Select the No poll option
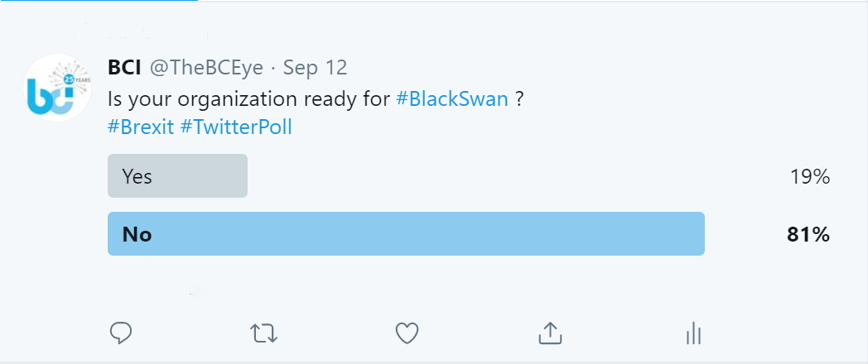 coord(406,234)
